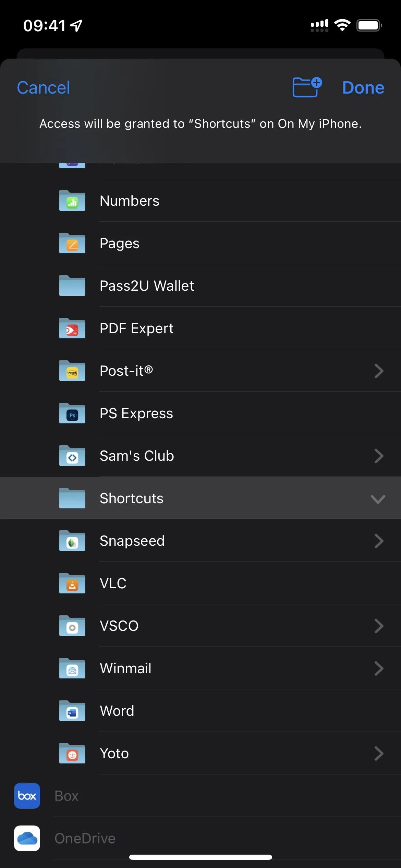Select the Word folder icon

pyautogui.click(x=72, y=711)
